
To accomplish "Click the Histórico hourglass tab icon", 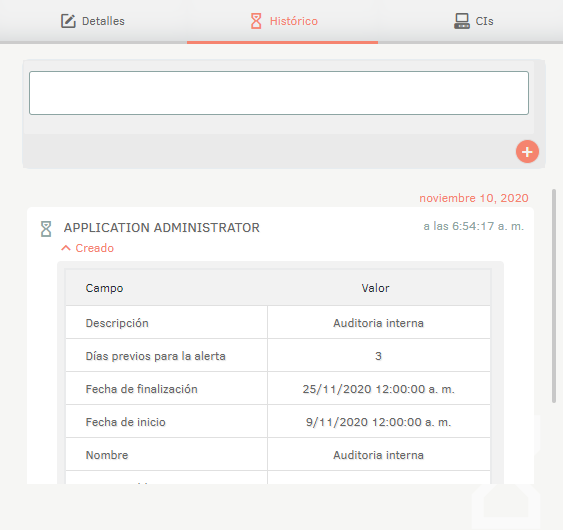I will pos(256,21).
